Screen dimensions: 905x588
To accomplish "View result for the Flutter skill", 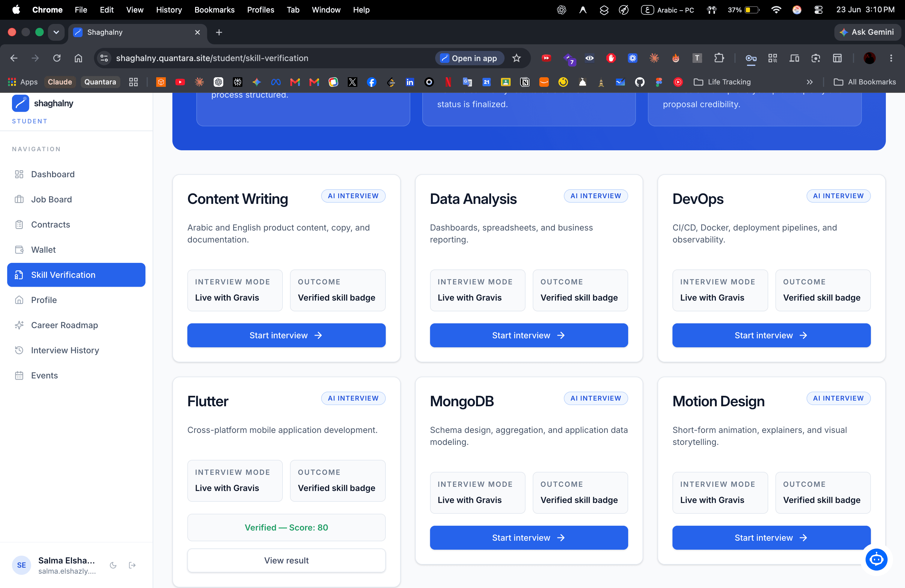I will pos(286,561).
